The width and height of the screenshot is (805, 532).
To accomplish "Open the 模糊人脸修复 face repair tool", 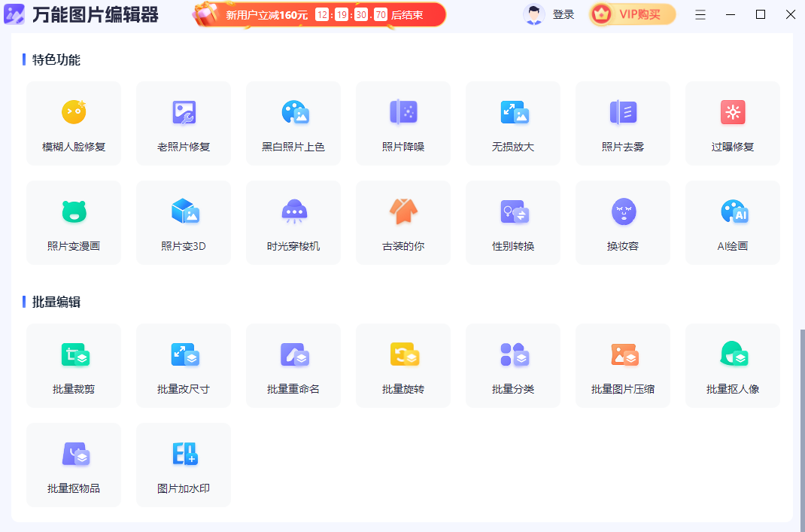I will click(74, 123).
